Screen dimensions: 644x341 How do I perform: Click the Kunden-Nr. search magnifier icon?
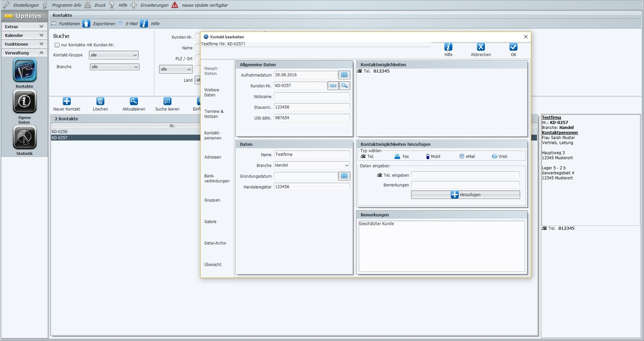(x=345, y=86)
